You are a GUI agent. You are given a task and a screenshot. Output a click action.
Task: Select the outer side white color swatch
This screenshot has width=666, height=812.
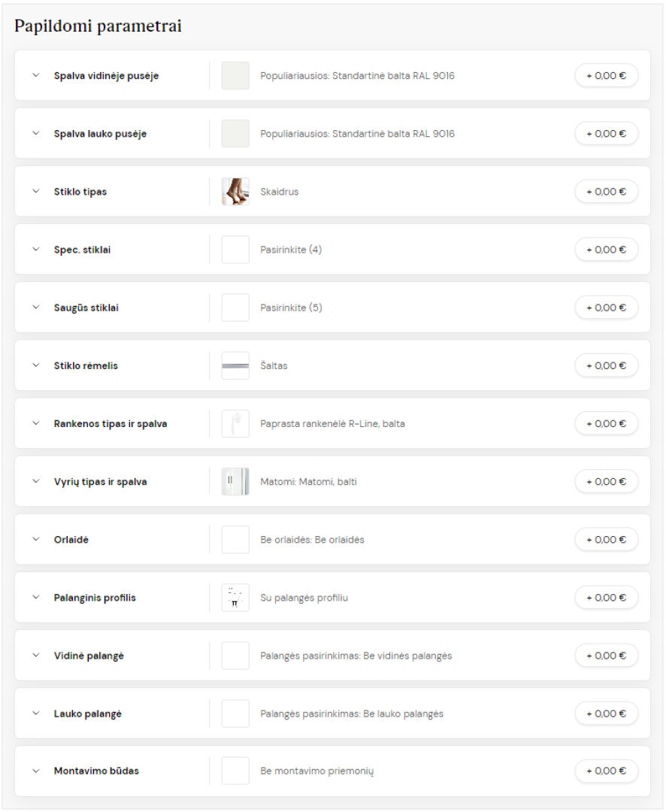click(x=235, y=134)
